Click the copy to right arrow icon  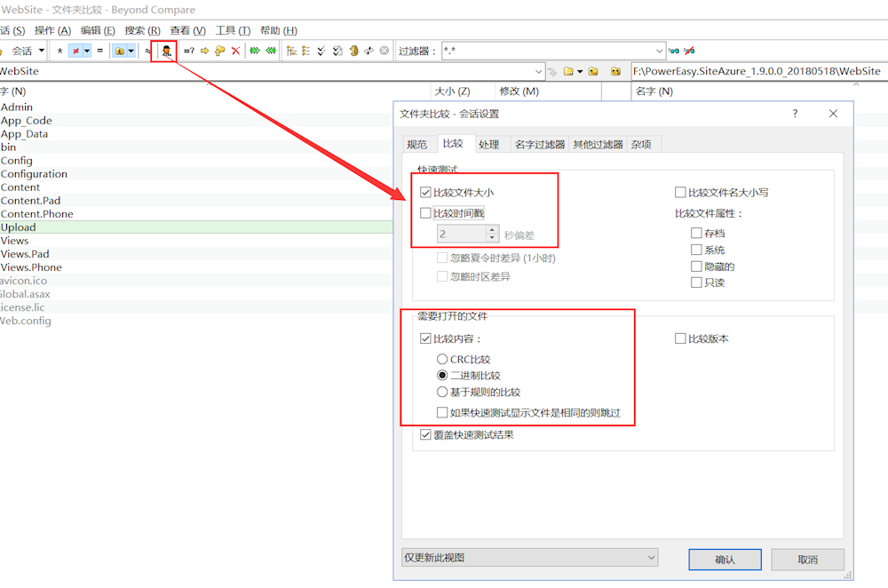204,52
